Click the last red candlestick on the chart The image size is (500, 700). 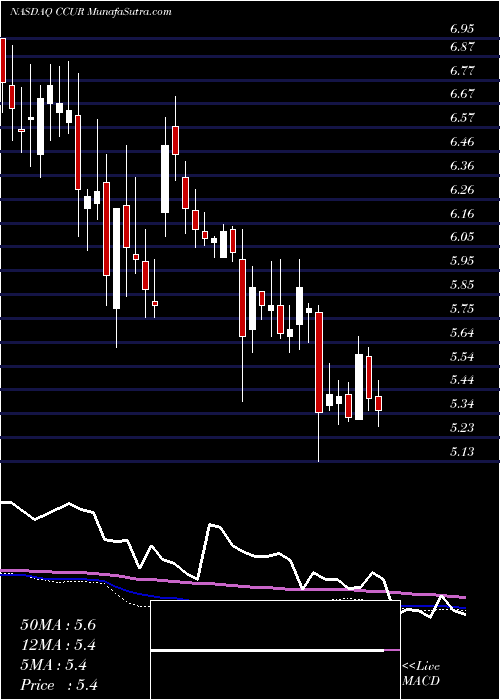379,403
